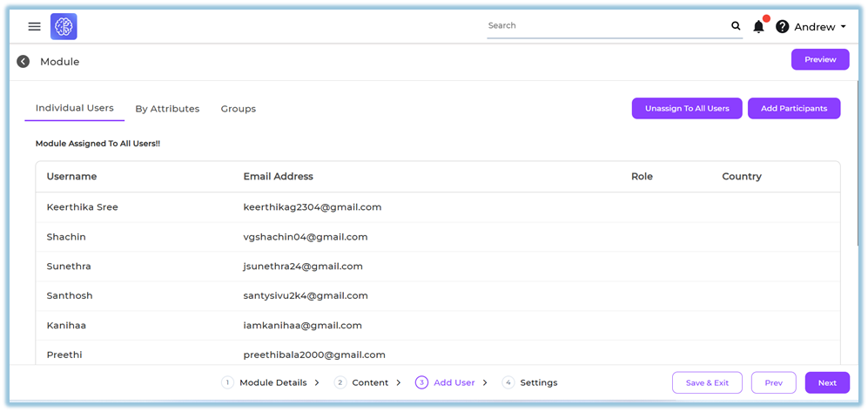Click the brain logo icon
The width and height of the screenshot is (868, 412).
(x=64, y=27)
